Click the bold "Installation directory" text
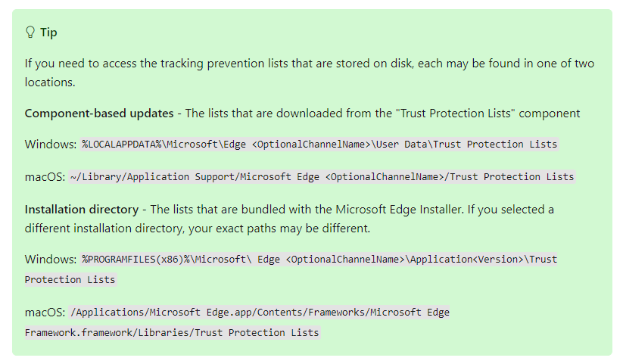Image resolution: width=623 pixels, height=364 pixels. point(81,209)
